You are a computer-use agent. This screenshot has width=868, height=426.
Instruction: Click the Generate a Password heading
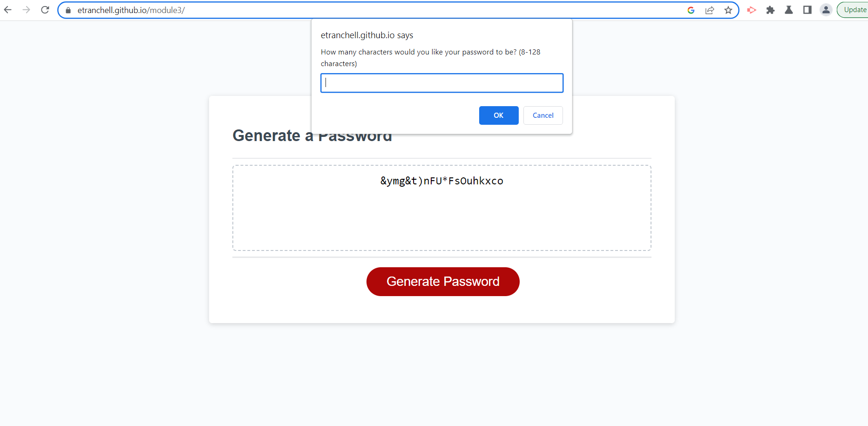(312, 135)
